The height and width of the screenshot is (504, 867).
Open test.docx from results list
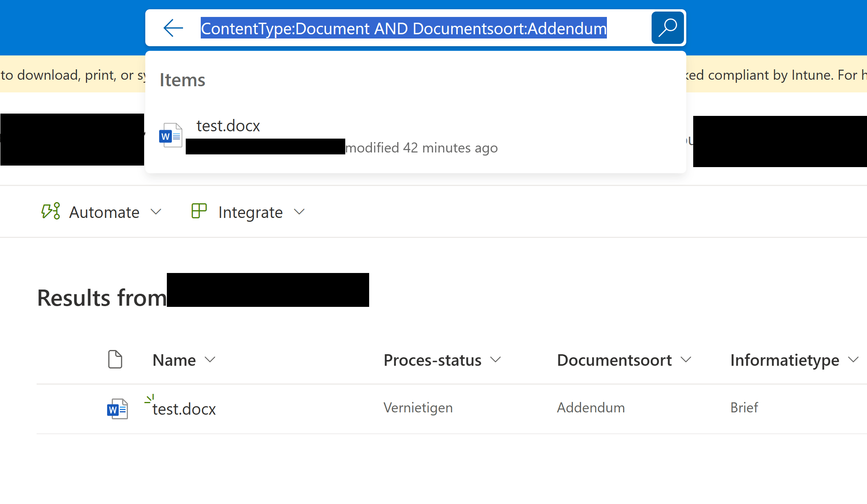[184, 409]
